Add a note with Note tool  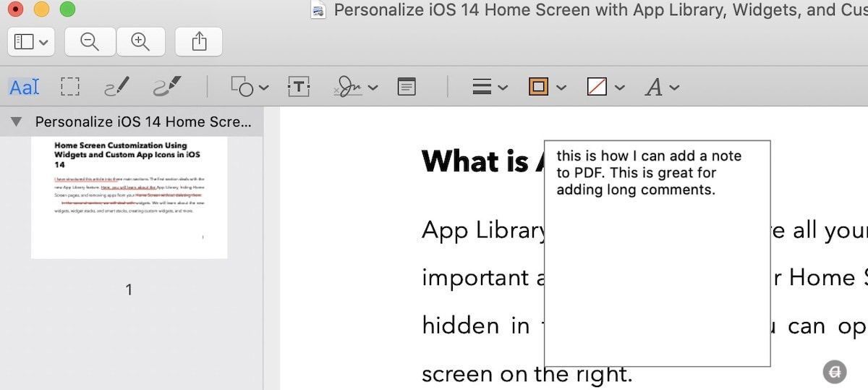tap(407, 88)
